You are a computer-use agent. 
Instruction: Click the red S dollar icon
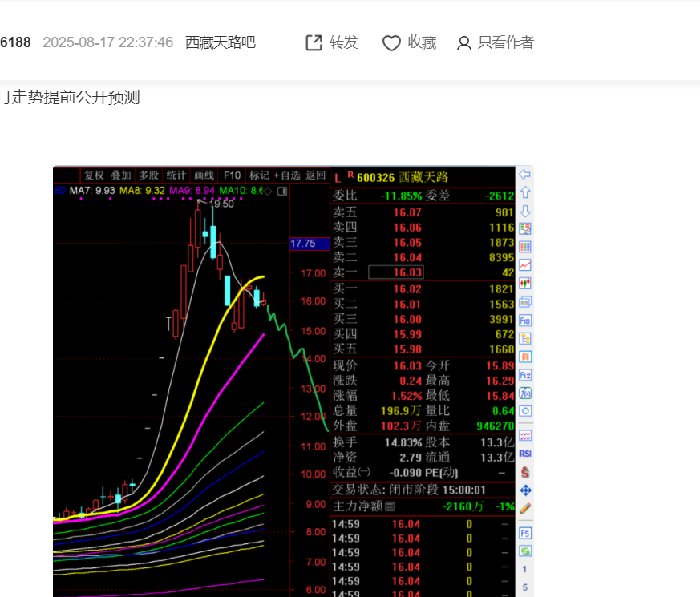pos(525,472)
